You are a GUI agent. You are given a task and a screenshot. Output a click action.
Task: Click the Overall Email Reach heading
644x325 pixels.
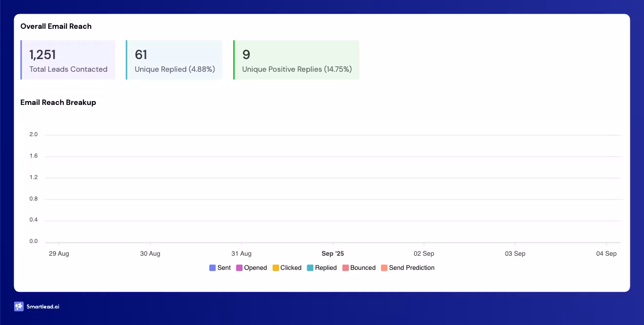tap(56, 26)
